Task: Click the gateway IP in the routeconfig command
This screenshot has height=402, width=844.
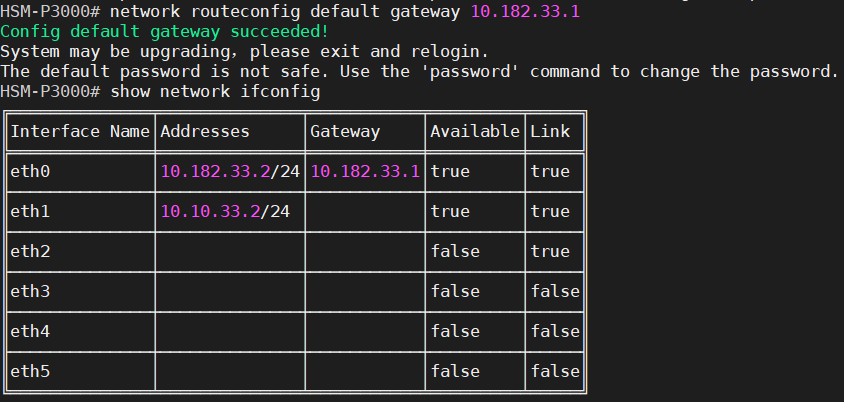Action: pos(524,11)
